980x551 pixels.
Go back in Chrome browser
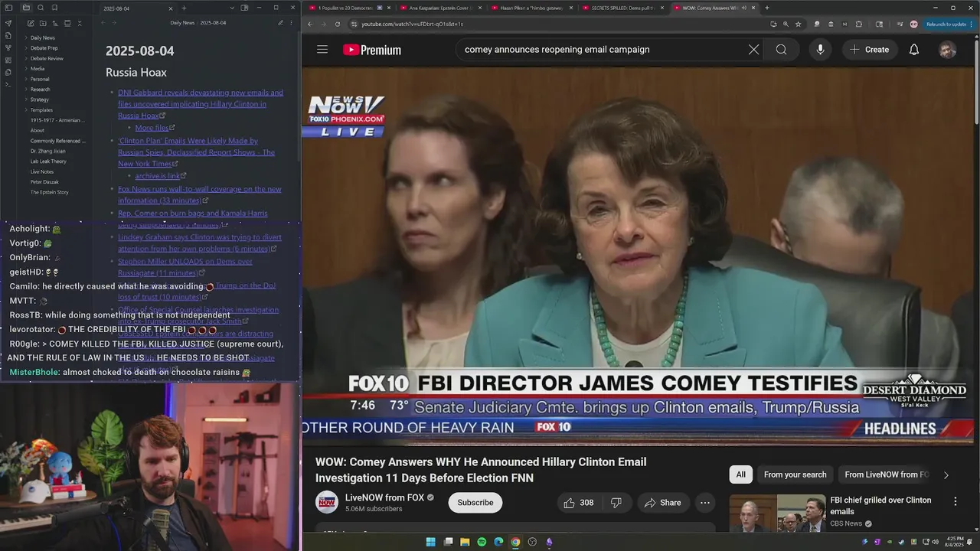[310, 24]
